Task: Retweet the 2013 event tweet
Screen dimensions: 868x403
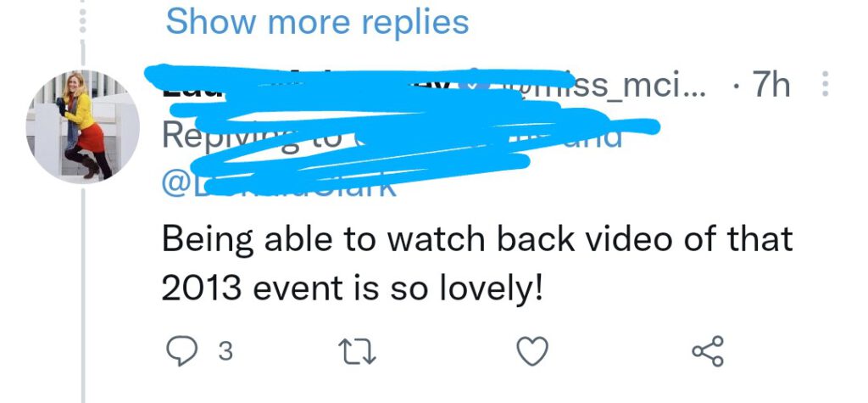Action: pos(357,352)
